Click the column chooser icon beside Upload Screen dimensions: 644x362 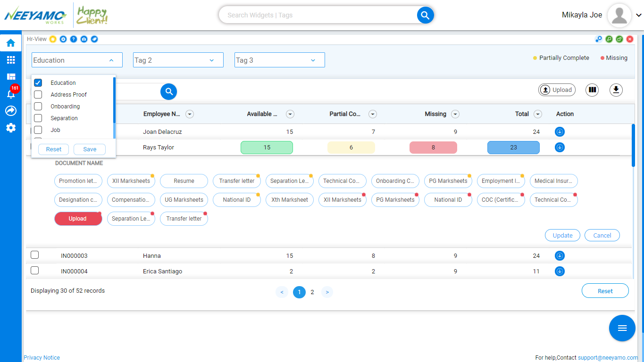(x=592, y=90)
